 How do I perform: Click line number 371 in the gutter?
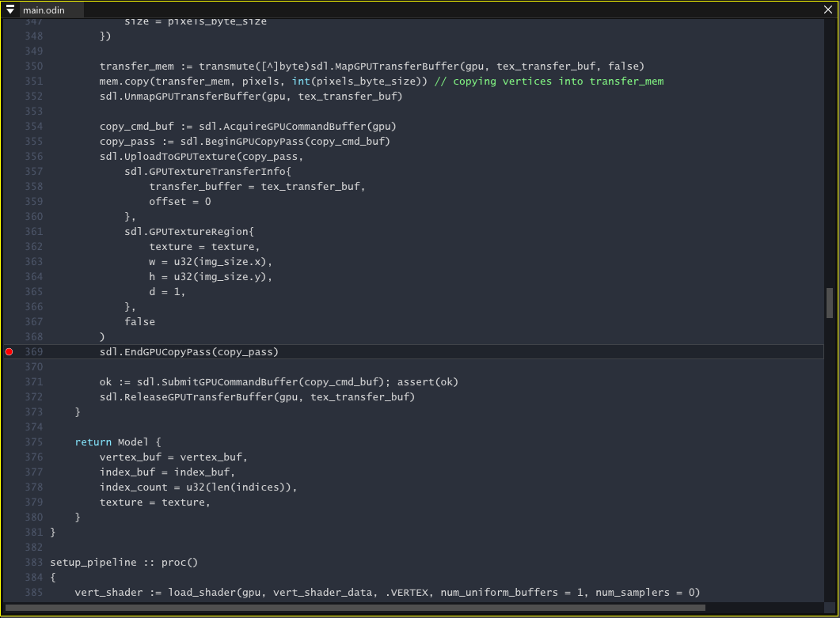(34, 382)
